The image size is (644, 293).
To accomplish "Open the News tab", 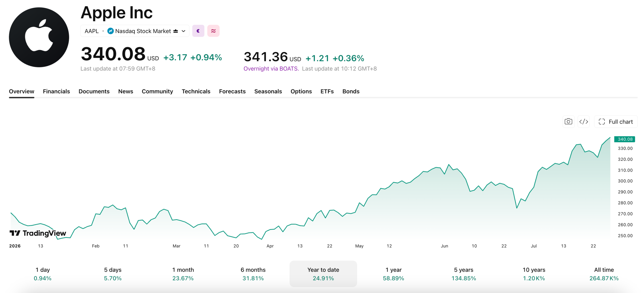I will coord(126,91).
